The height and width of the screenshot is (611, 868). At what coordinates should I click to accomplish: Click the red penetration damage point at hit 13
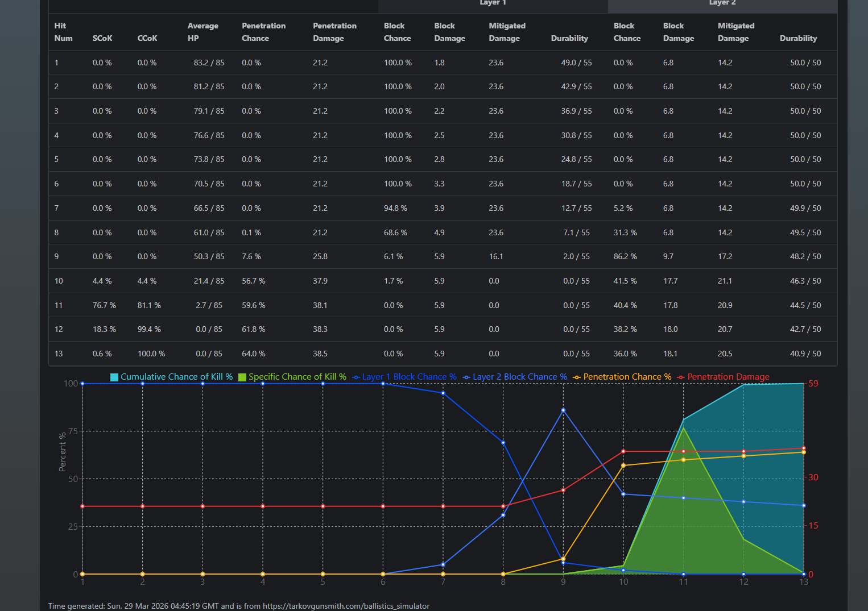[x=804, y=448]
